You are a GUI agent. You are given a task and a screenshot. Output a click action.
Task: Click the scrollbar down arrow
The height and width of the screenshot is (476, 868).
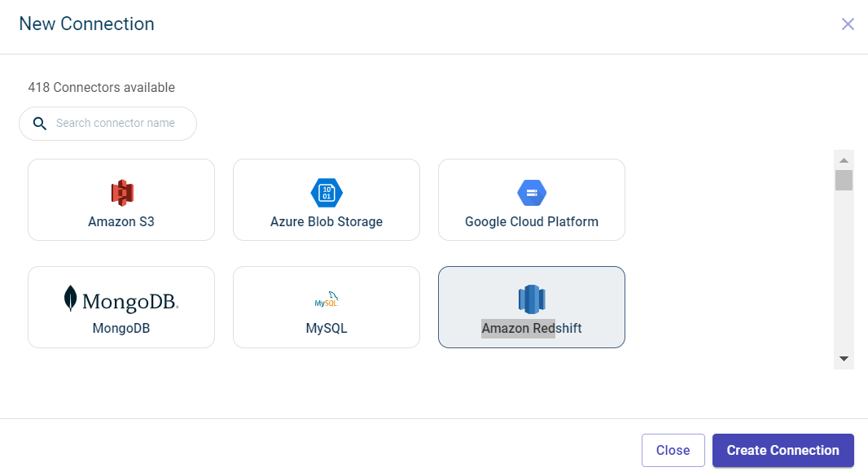[x=844, y=359]
